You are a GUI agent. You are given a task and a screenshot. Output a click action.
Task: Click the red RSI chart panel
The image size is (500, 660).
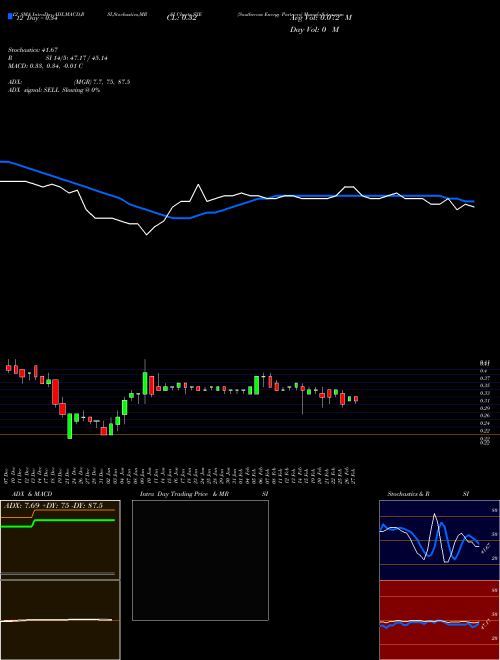tap(439, 620)
